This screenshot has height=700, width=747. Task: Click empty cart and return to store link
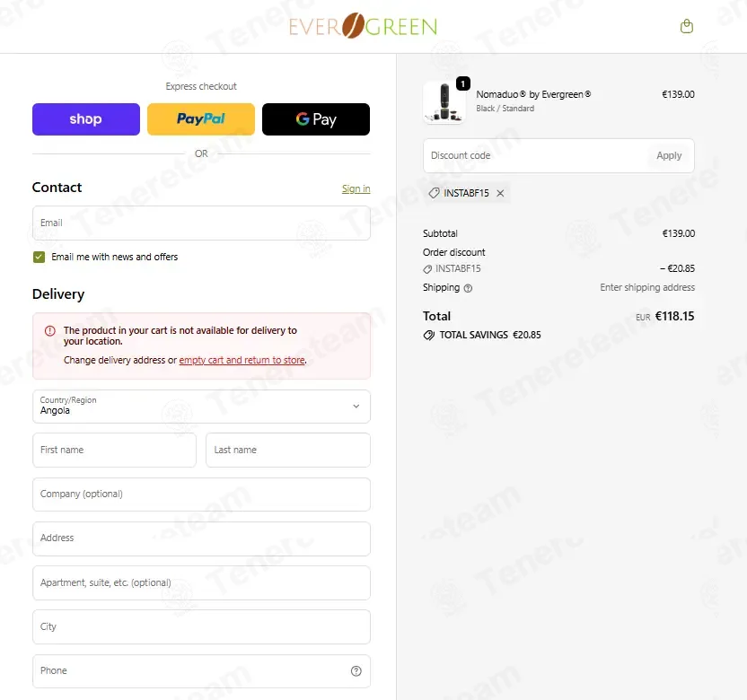point(242,360)
